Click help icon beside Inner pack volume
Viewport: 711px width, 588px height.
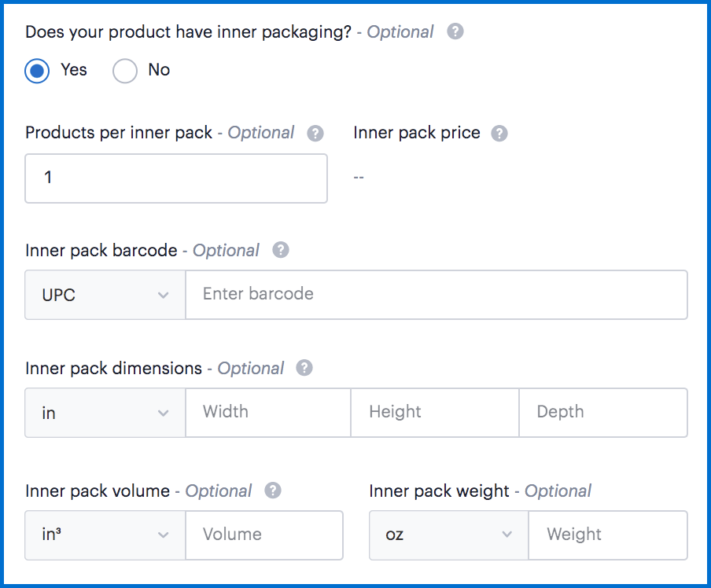(272, 491)
